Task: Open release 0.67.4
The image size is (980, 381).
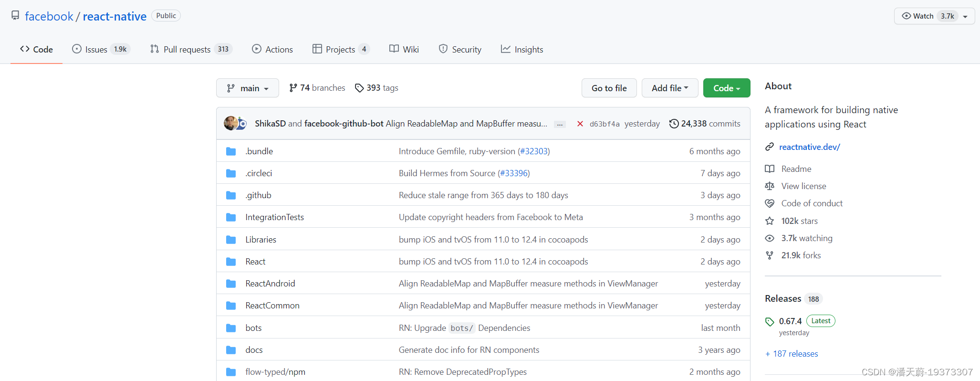Action: pos(790,321)
